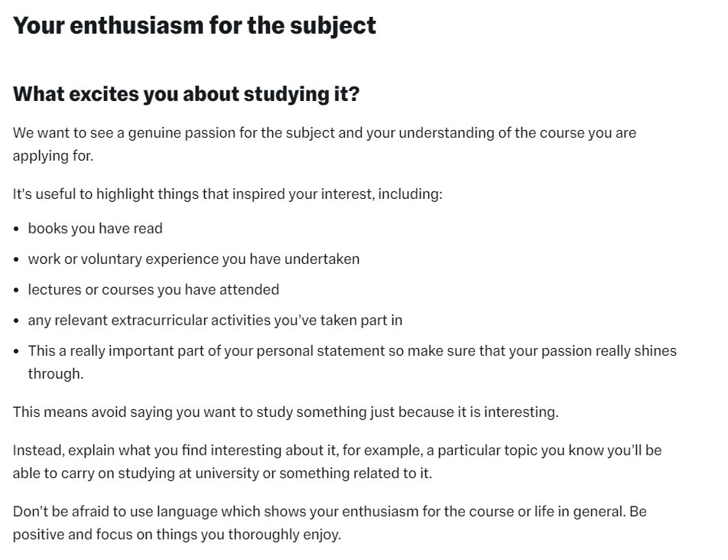Click the line 'positive and focus on things you thoroughly enjoy'
Screen dimensions: 728x560
tap(177, 535)
